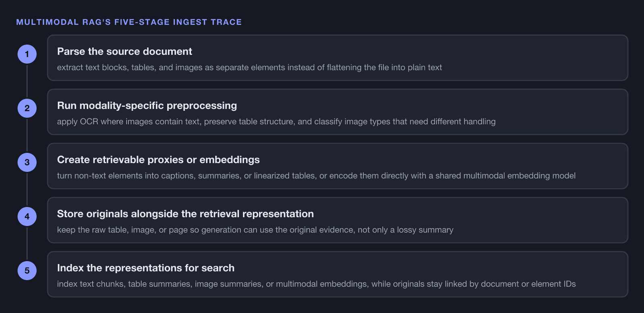Viewport: 644px width, 313px height.
Task: Click description about indexing text chunks
Action: [316, 284]
